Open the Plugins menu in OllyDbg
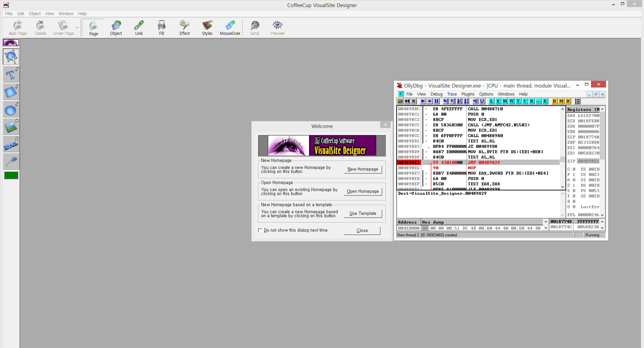Image resolution: width=644 pixels, height=348 pixels. click(x=468, y=94)
